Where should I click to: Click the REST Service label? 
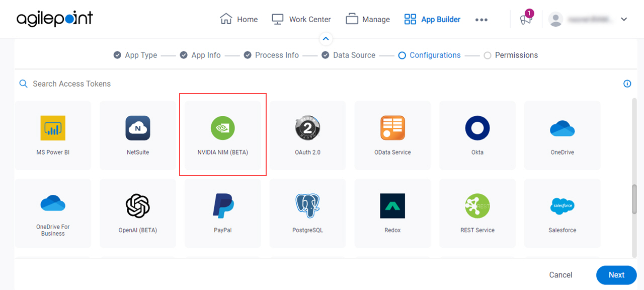click(x=477, y=231)
